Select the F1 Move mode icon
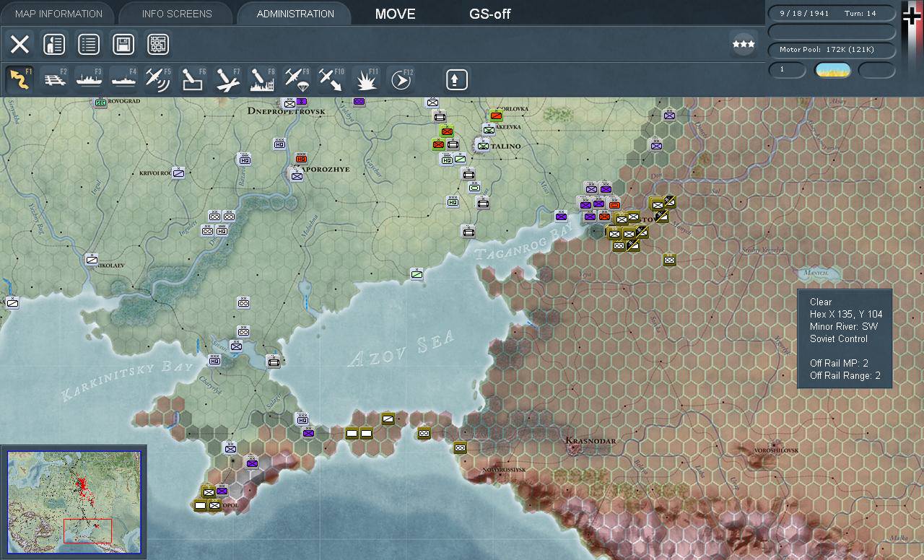The height and width of the screenshot is (560, 924). click(x=19, y=79)
